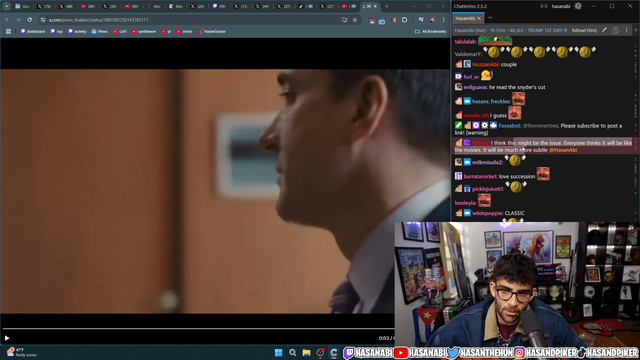Click the red extension icon after the star
This screenshot has width=640, height=360.
click(371, 20)
